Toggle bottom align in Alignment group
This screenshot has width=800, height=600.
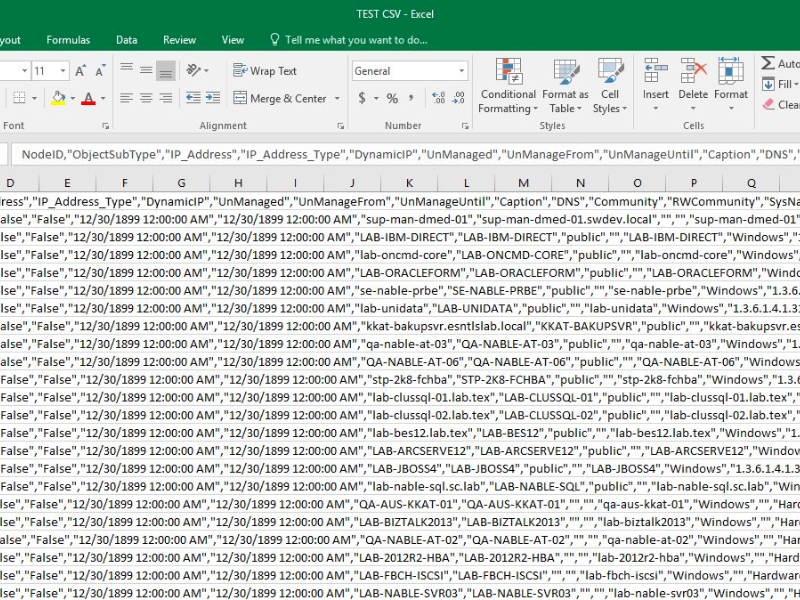pos(166,70)
